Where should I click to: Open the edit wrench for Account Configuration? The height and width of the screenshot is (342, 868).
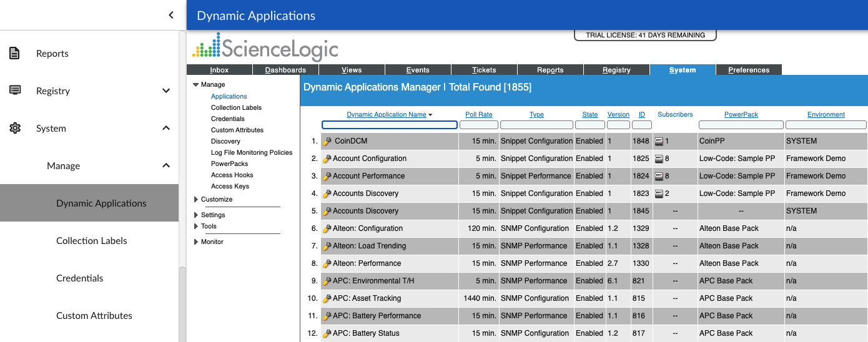[x=327, y=159]
